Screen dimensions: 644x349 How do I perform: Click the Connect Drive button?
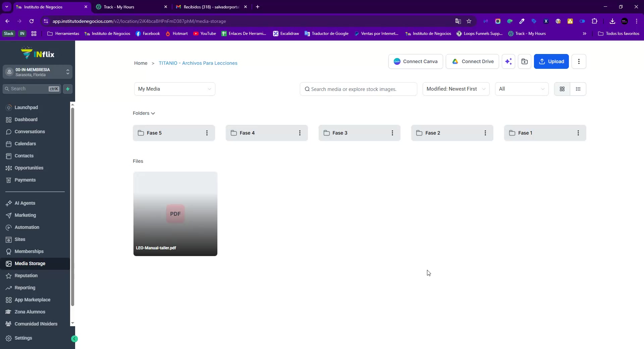pos(472,61)
